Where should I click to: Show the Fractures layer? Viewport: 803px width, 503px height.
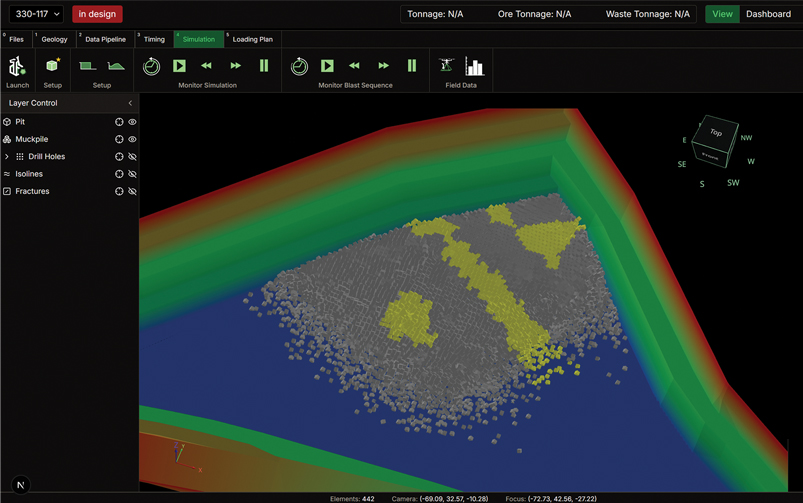pyautogui.click(x=132, y=191)
